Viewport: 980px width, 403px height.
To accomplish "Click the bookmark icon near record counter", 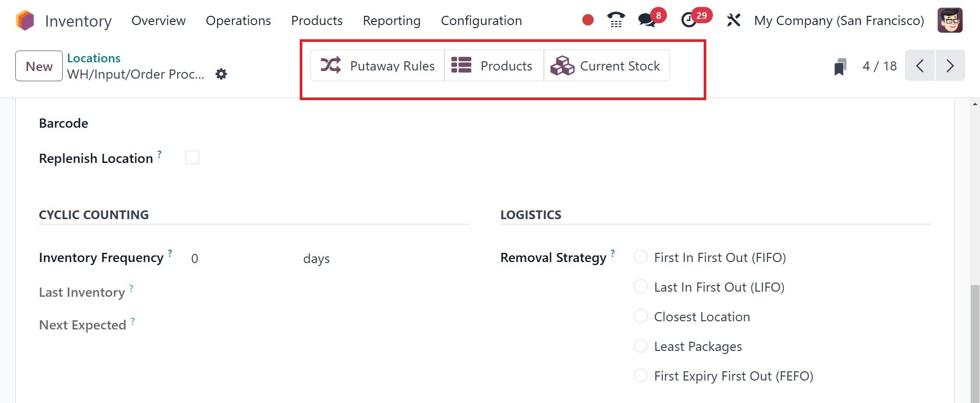I will (840, 66).
